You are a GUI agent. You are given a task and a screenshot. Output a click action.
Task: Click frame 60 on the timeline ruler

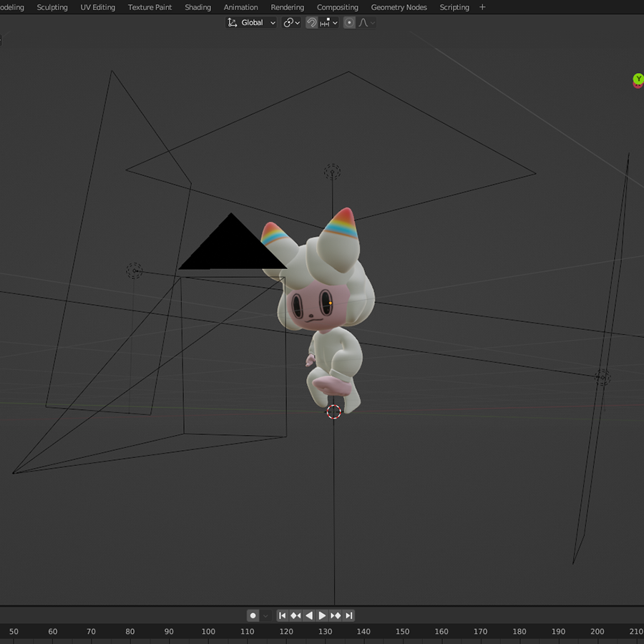pyautogui.click(x=52, y=631)
